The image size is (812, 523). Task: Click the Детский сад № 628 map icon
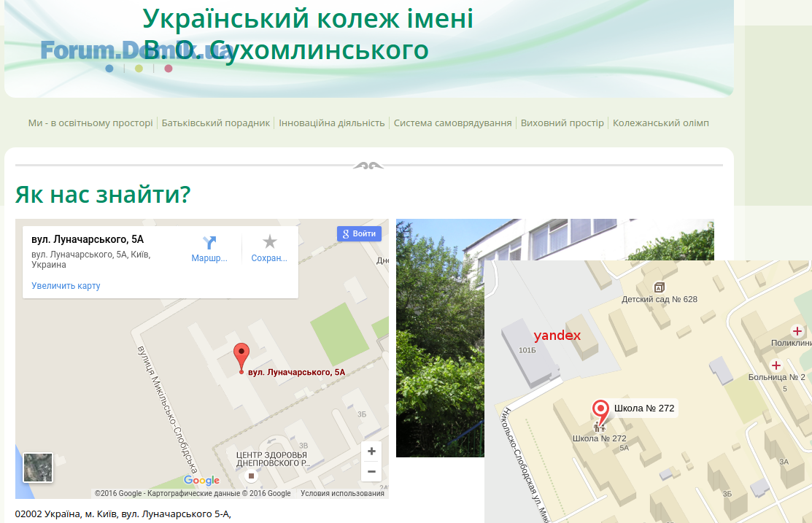[x=660, y=287]
